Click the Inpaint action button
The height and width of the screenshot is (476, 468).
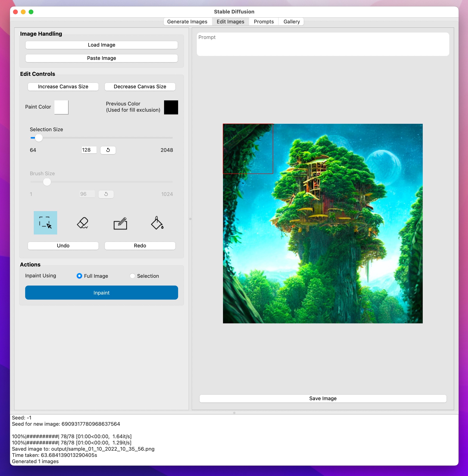[x=102, y=293]
